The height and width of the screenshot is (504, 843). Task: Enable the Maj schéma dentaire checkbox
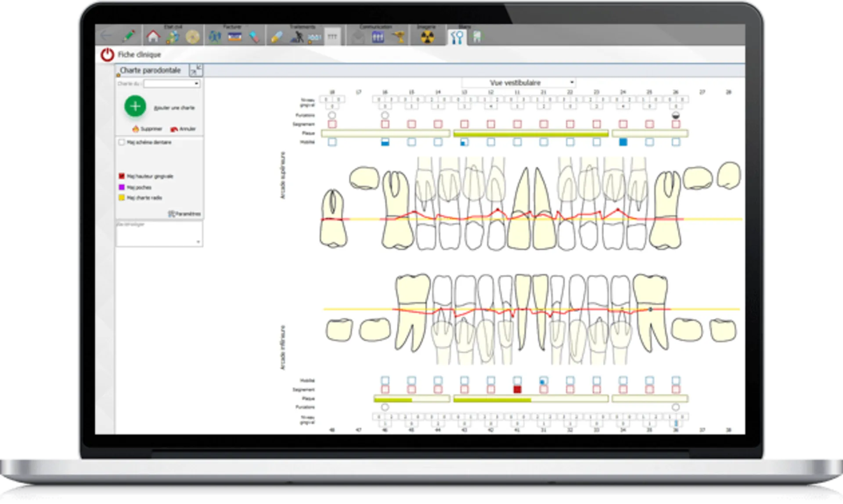click(121, 142)
